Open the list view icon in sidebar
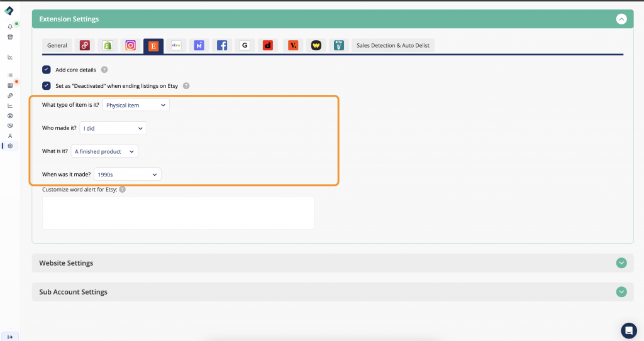The image size is (644, 341). [x=10, y=75]
